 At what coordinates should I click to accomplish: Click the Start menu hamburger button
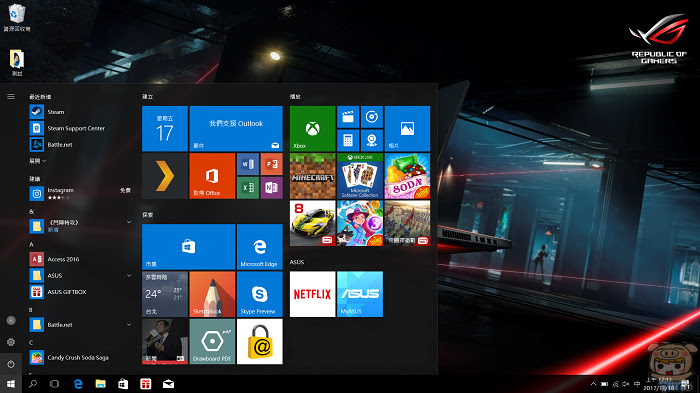click(11, 96)
